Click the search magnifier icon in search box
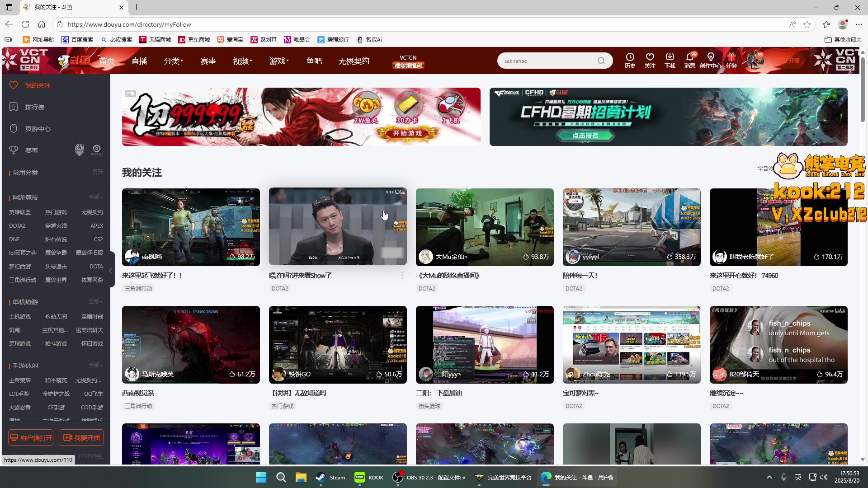The height and width of the screenshot is (488, 868). click(x=601, y=61)
